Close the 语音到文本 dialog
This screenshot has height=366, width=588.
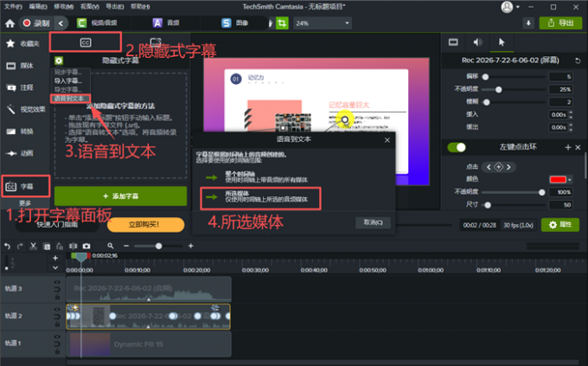(x=387, y=140)
